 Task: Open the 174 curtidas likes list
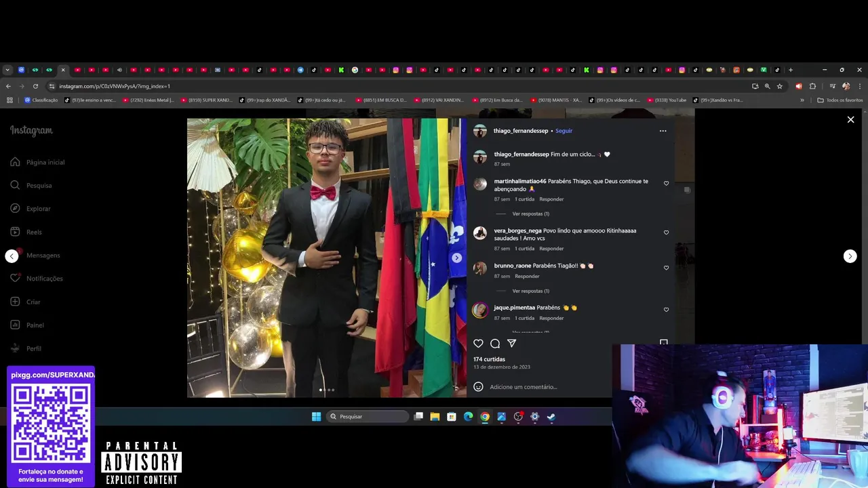pyautogui.click(x=489, y=359)
